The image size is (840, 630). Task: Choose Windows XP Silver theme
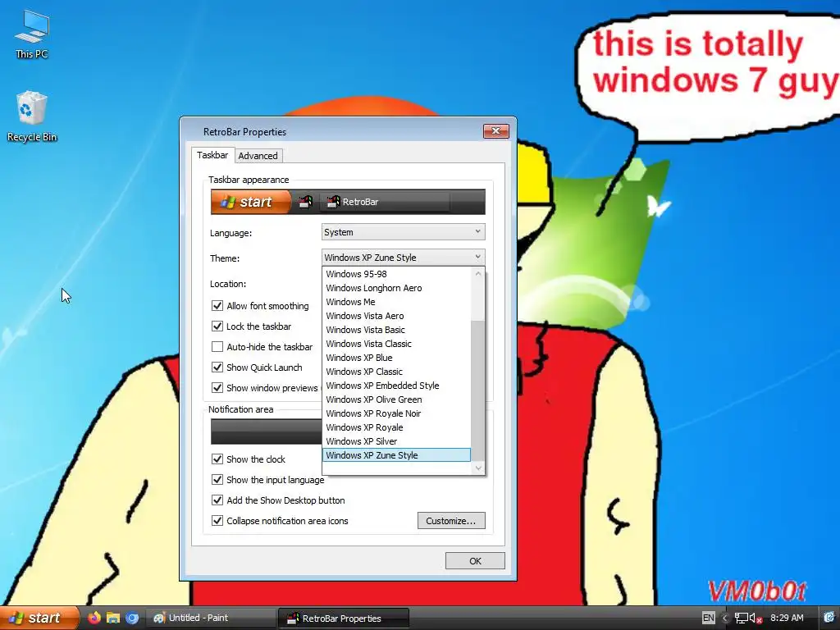(x=396, y=441)
